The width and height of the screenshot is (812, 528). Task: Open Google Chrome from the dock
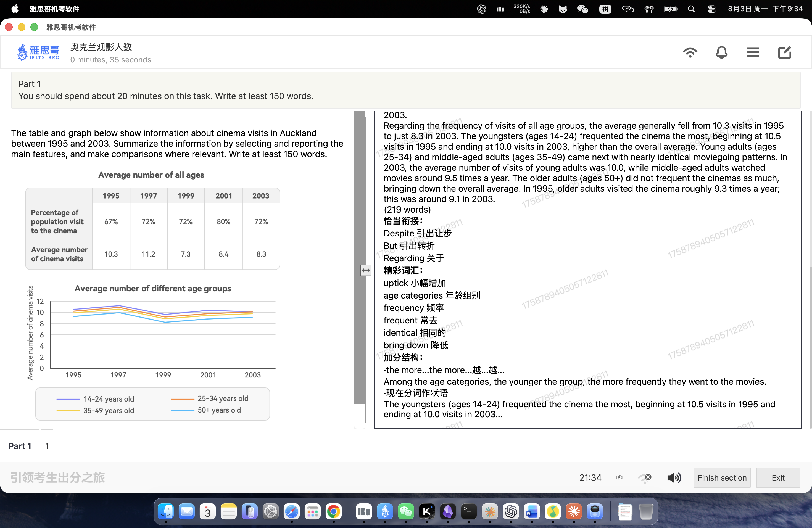334,511
